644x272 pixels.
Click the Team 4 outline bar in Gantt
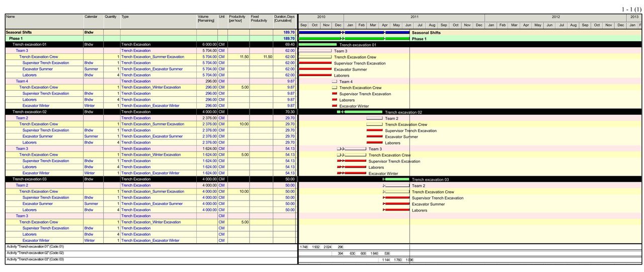[x=334, y=81]
